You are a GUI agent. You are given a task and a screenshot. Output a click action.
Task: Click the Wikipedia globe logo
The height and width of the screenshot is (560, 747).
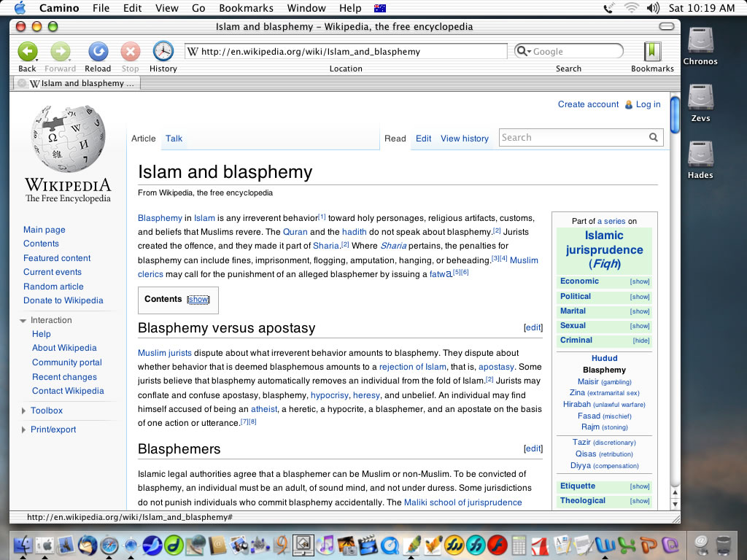(x=68, y=138)
